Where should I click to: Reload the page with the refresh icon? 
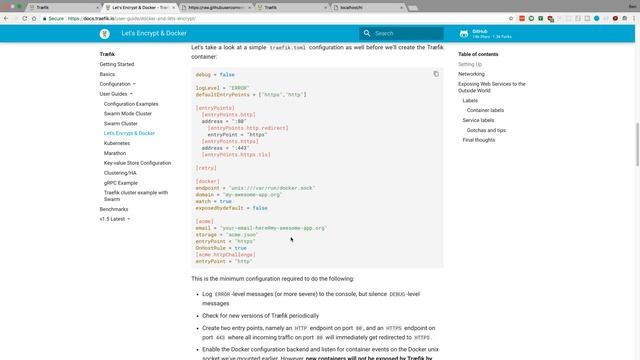24,18
